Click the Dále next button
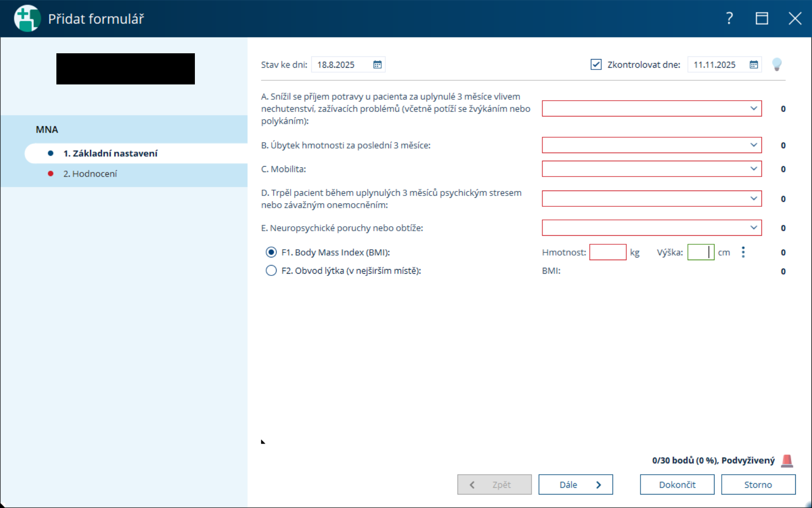 (x=576, y=485)
